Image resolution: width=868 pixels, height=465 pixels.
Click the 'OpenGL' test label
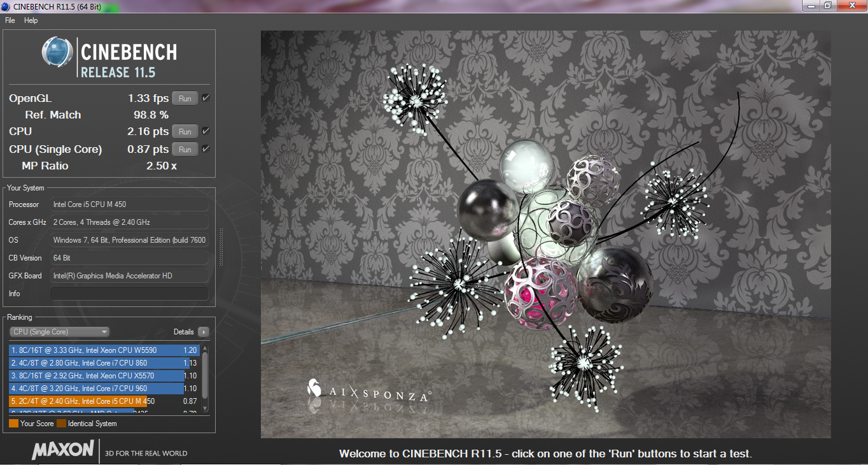click(x=31, y=98)
